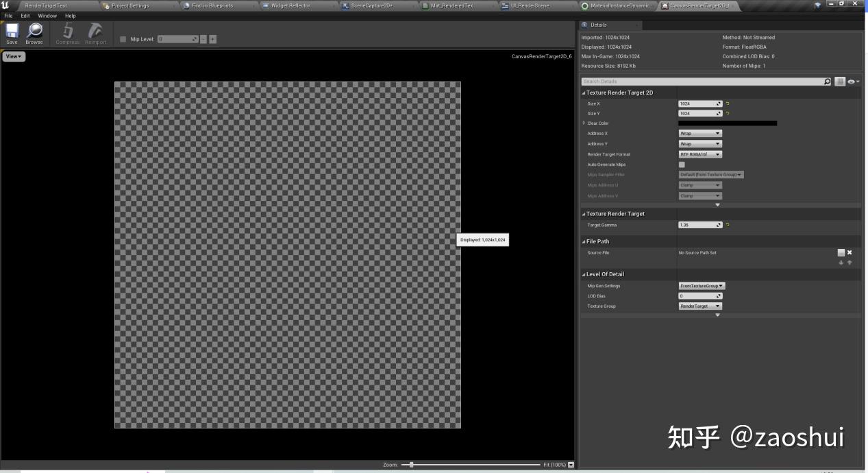Click the Save icon in the toolbar
The image size is (868, 473).
(x=11, y=32)
